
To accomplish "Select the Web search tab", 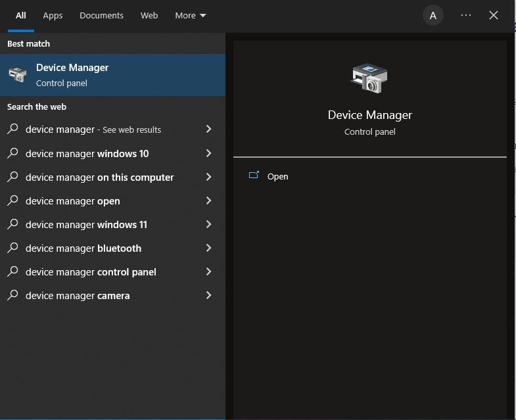I will [x=149, y=16].
